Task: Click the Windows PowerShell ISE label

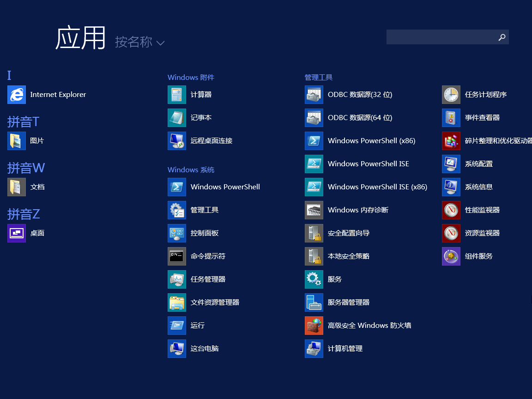Action: point(369,164)
